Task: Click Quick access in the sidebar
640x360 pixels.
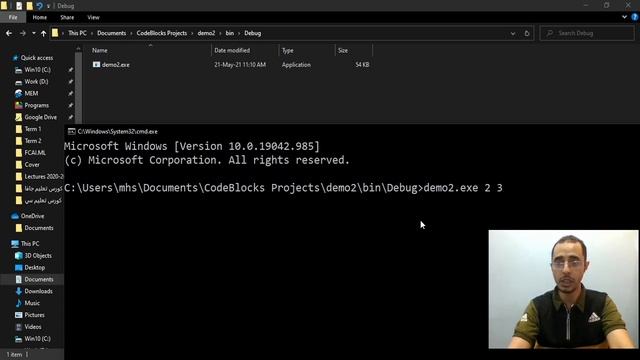Action: (37, 58)
